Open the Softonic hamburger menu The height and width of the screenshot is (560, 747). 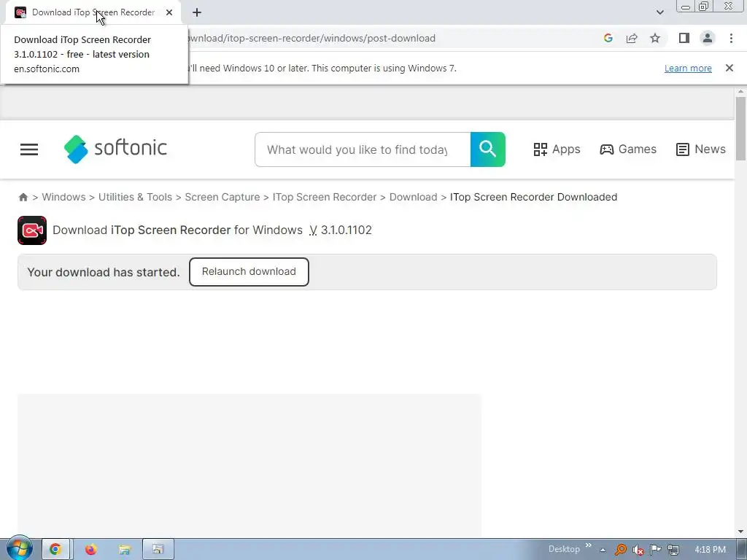[29, 149]
